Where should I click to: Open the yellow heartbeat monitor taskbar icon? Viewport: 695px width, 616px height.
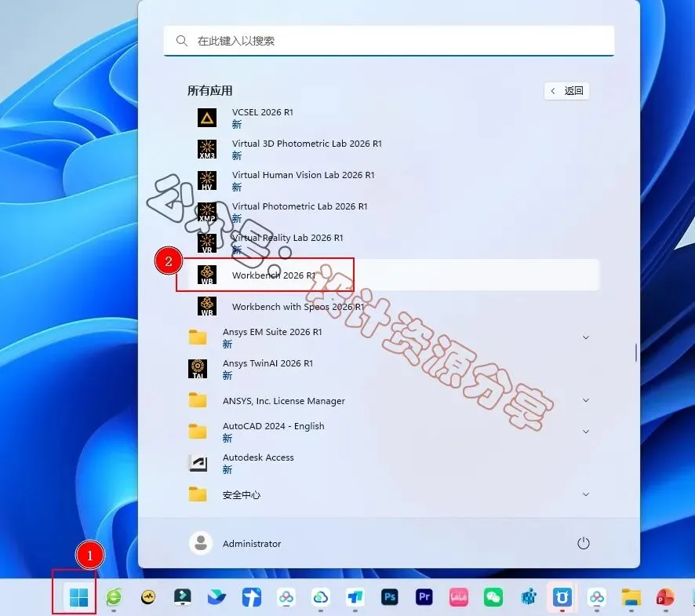click(148, 597)
